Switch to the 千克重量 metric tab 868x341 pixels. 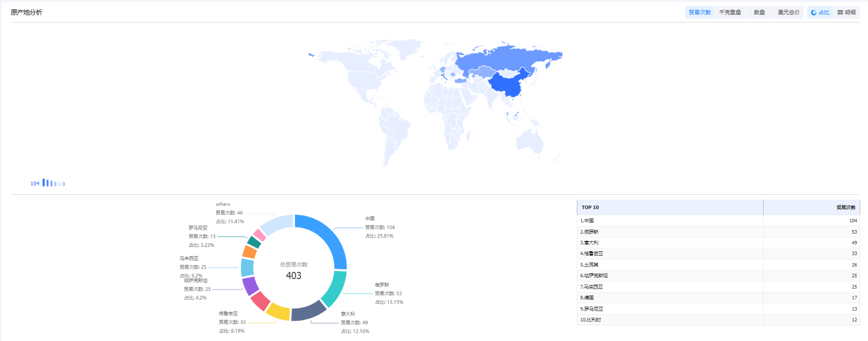[x=730, y=12]
